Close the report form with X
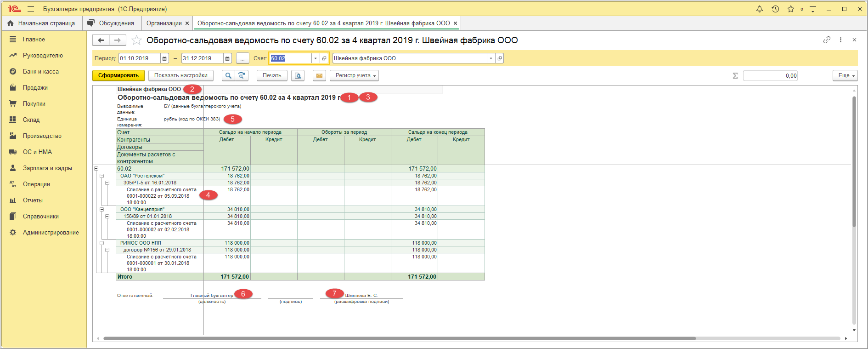The width and height of the screenshot is (868, 349). [854, 40]
